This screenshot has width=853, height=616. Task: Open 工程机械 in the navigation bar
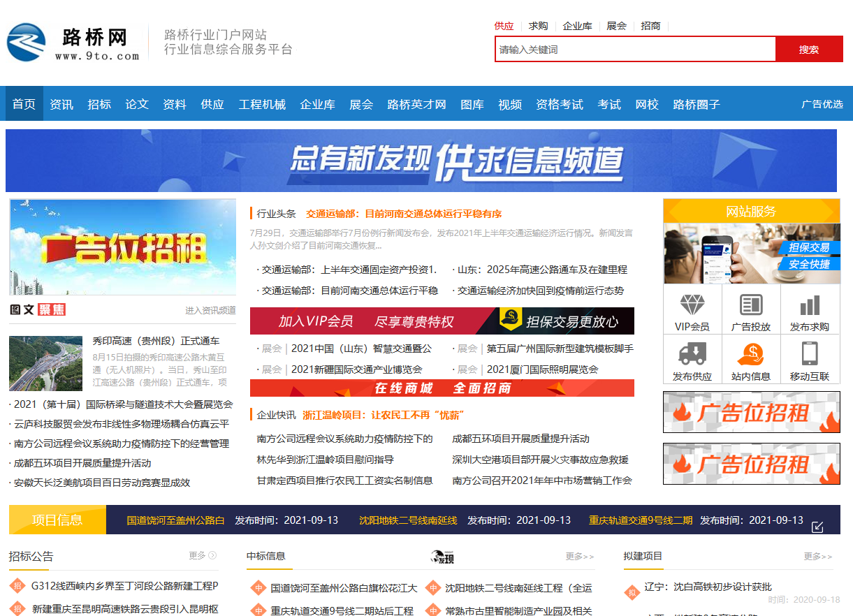click(x=262, y=104)
